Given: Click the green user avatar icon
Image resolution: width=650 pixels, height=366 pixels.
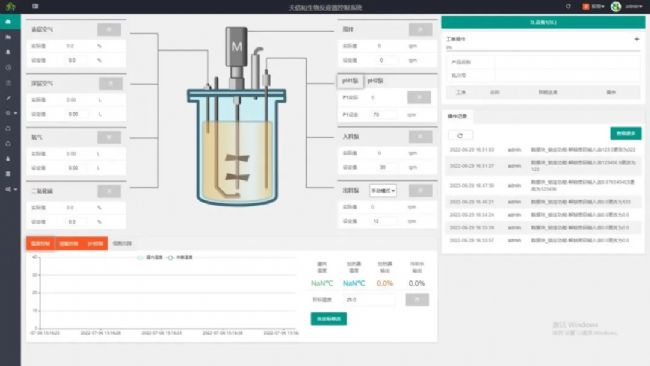Looking at the screenshot, I should pyautogui.click(x=616, y=7).
